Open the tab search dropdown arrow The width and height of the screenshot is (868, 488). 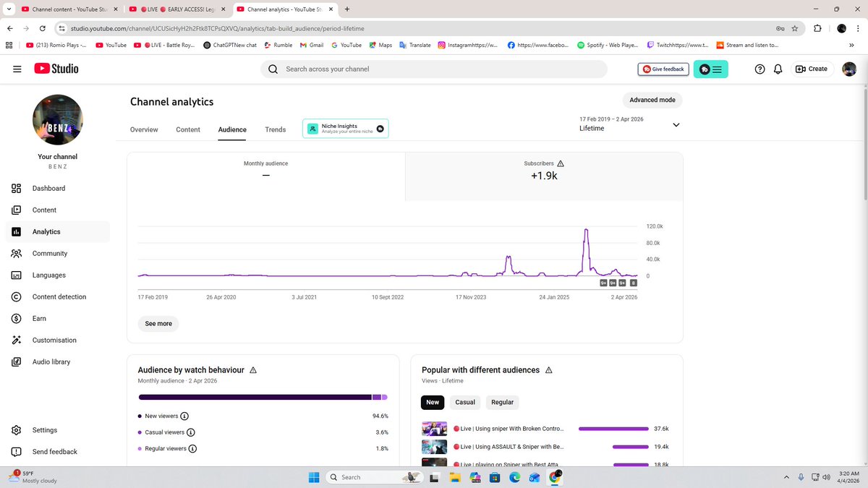point(8,9)
